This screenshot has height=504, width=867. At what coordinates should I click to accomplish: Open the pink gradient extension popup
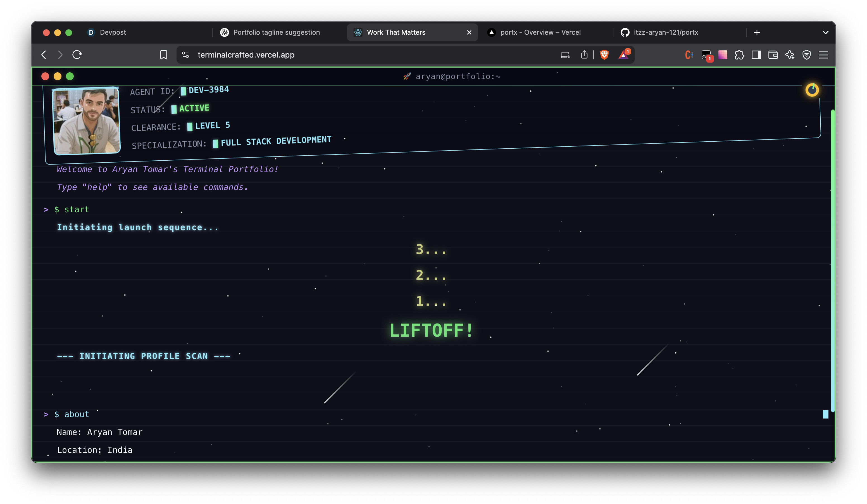pyautogui.click(x=723, y=55)
